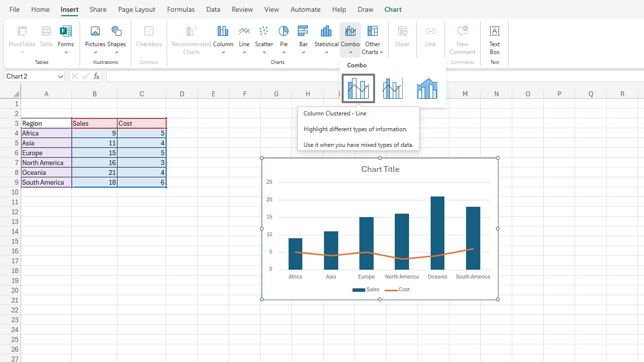
Task: Click the insert function fx icon
Action: [97, 76]
